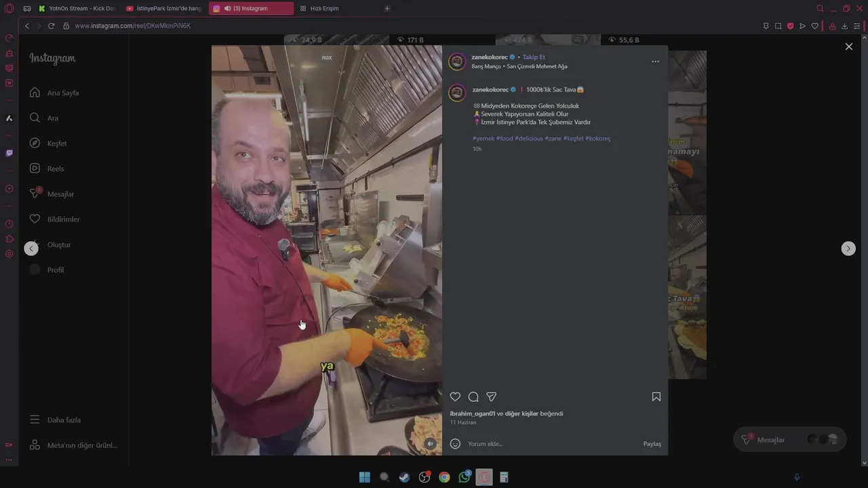The height and width of the screenshot is (488, 868).
Task: Open Meta'nın diğer ürünleri menu
Action: [73, 445]
